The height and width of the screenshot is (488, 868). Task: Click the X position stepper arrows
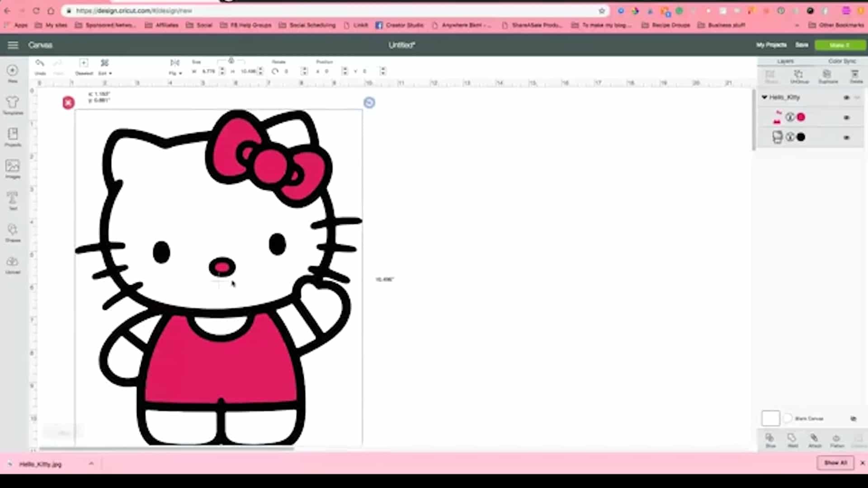345,71
